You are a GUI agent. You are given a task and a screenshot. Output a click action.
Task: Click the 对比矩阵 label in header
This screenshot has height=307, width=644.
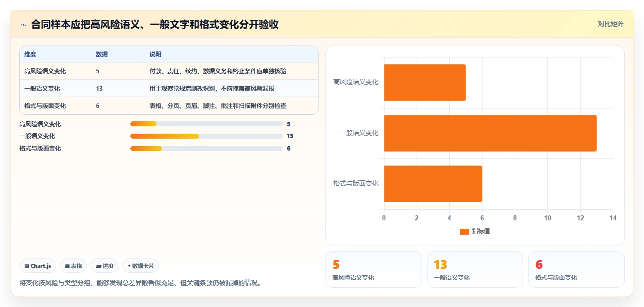610,24
